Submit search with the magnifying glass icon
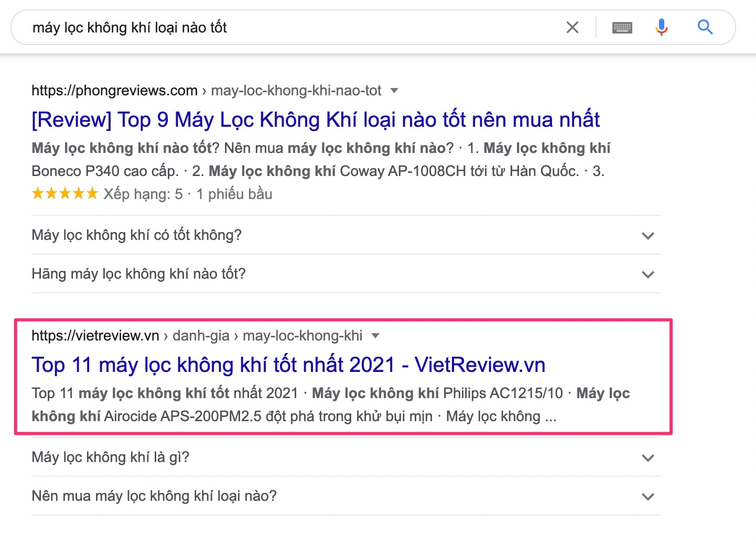Viewport: 756px width, 549px height. [705, 27]
